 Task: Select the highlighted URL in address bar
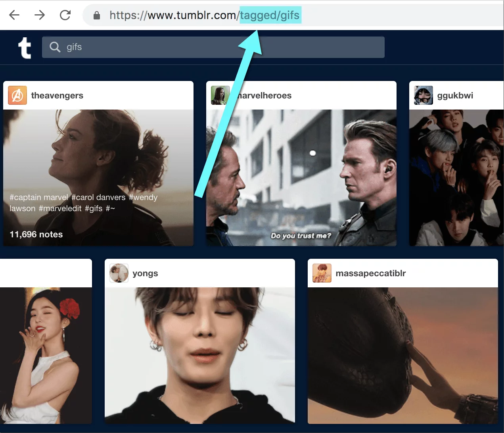click(270, 15)
